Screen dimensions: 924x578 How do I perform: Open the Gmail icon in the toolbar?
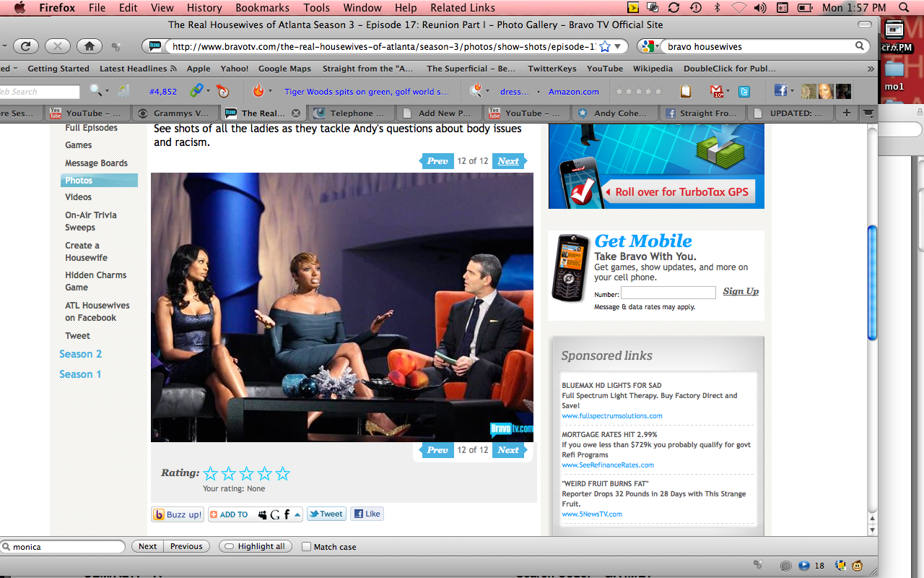click(x=717, y=91)
